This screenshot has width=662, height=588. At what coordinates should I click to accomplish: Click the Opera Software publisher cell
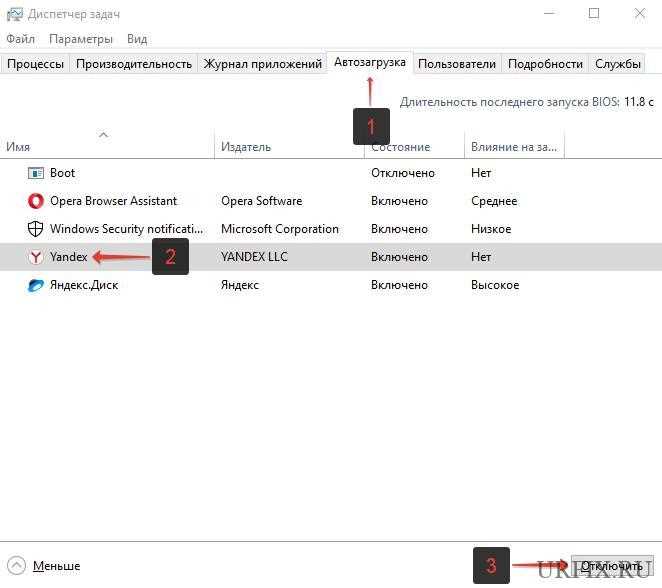click(262, 201)
